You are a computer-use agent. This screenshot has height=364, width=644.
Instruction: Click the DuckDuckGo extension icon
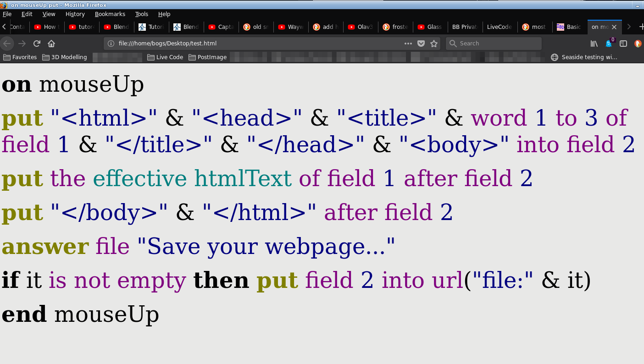point(638,44)
